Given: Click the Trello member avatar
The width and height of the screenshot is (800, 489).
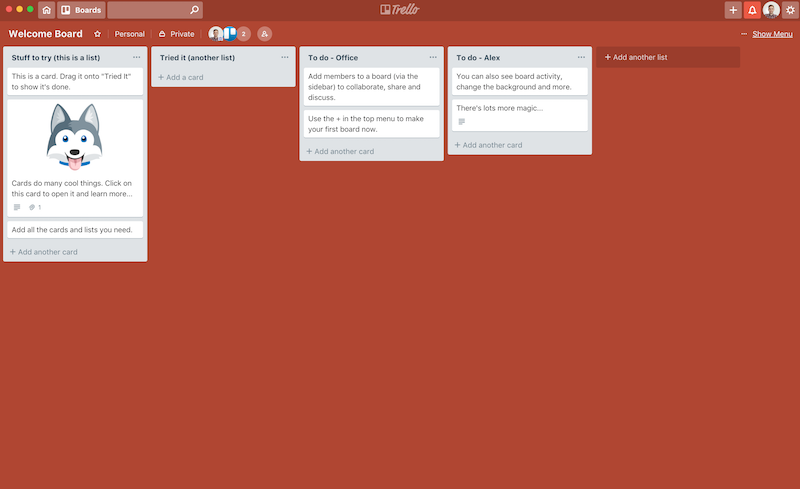Looking at the screenshot, I should tap(230, 34).
